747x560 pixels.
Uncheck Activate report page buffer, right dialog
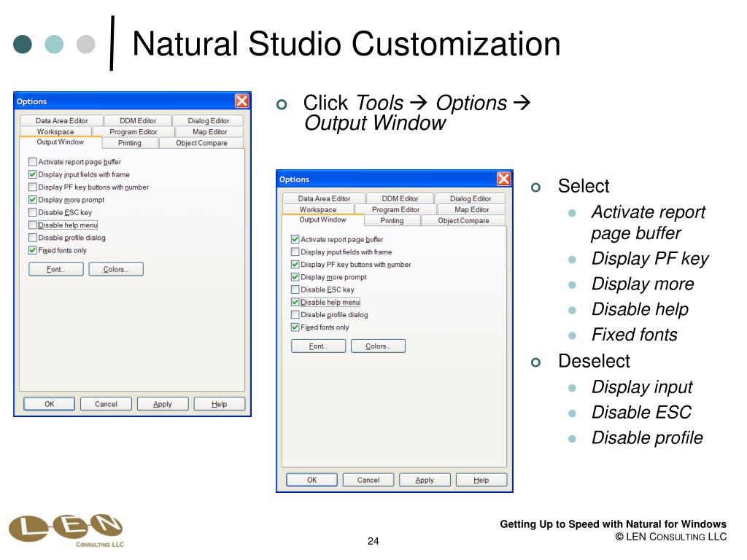point(295,239)
